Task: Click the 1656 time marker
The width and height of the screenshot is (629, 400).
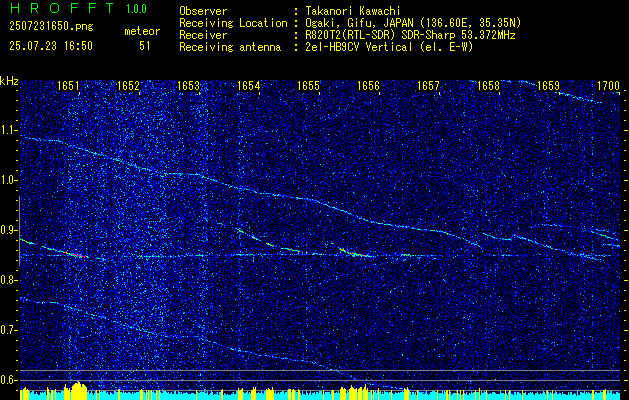Action: point(368,85)
